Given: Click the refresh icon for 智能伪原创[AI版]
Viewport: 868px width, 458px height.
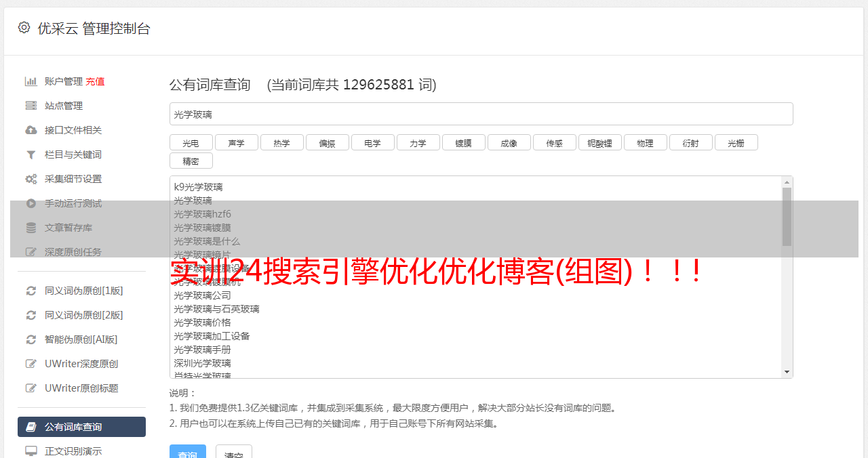Looking at the screenshot, I should coord(31,339).
